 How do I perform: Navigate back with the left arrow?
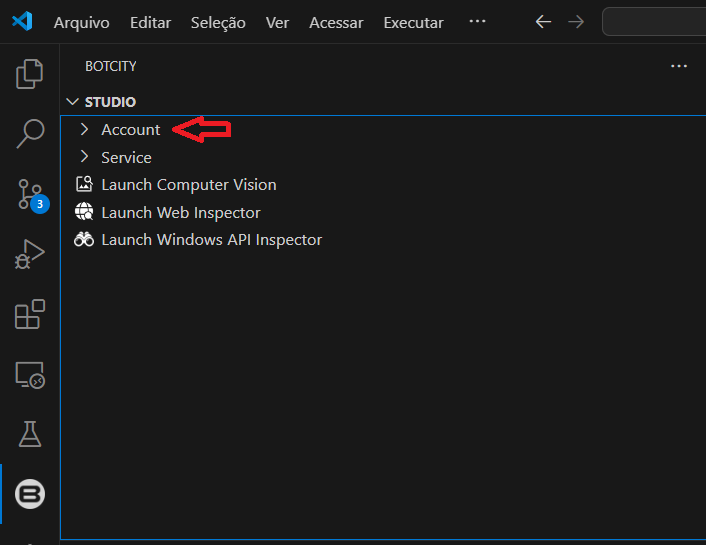[x=543, y=22]
